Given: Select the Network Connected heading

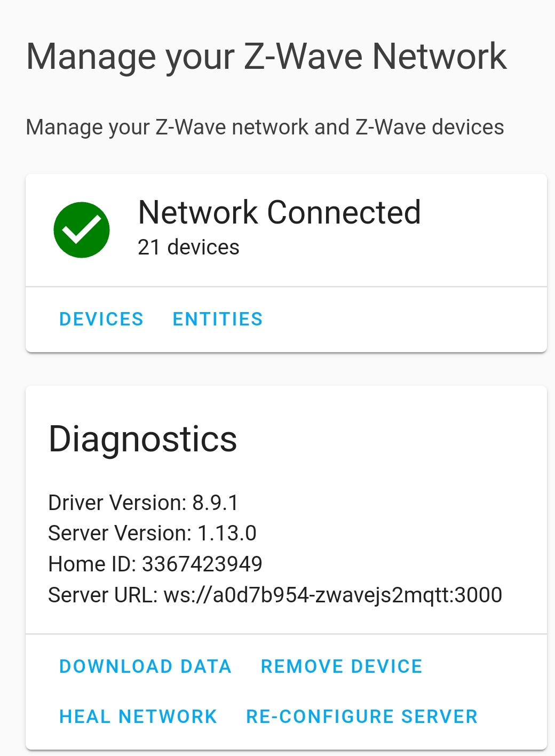Looking at the screenshot, I should click(280, 212).
